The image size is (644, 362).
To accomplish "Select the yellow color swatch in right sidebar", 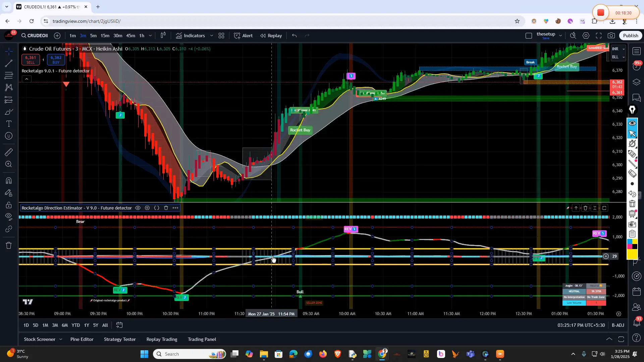I will 632,255.
